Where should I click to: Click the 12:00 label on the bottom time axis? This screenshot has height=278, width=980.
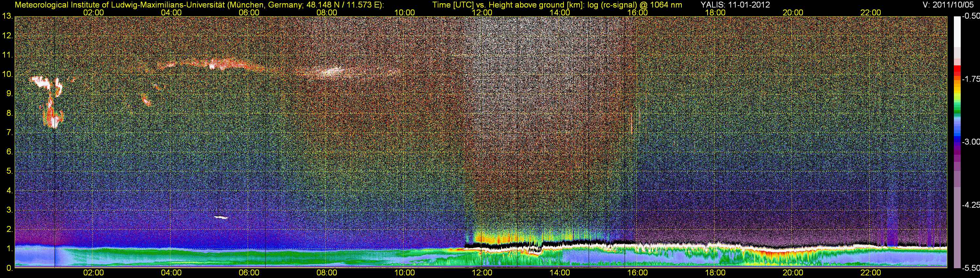pyautogui.click(x=482, y=273)
